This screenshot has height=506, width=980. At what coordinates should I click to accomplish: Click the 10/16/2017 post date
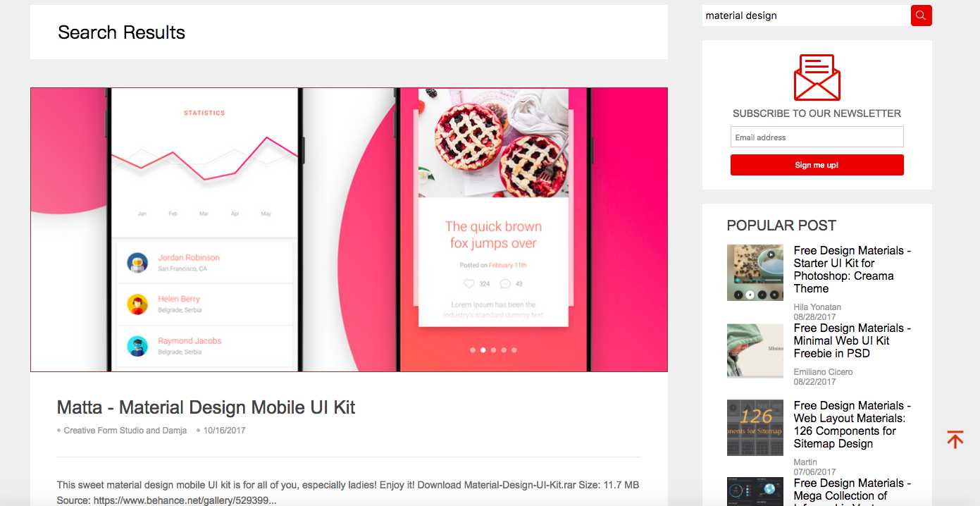[225, 431]
